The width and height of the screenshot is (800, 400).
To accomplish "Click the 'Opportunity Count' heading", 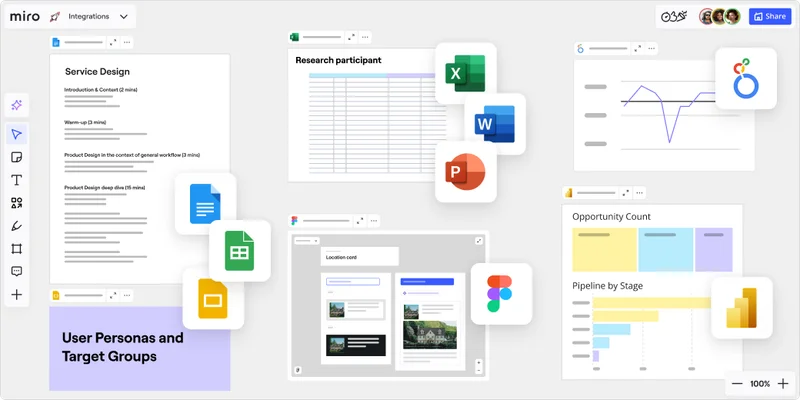I will point(611,216).
